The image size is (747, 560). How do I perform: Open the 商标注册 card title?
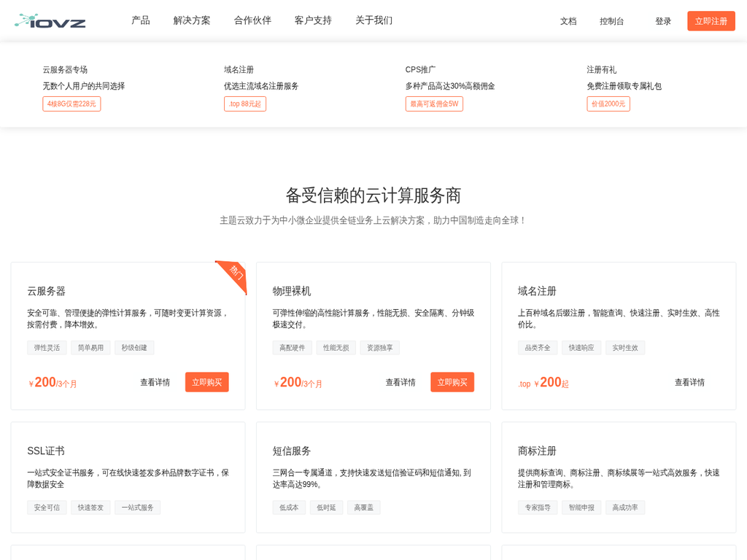pos(537,451)
